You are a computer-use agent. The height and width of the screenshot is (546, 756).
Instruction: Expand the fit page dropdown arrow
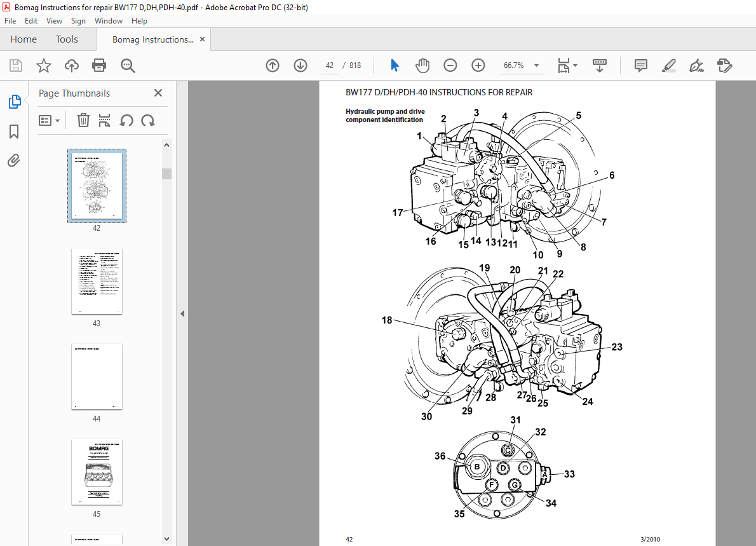(575, 65)
